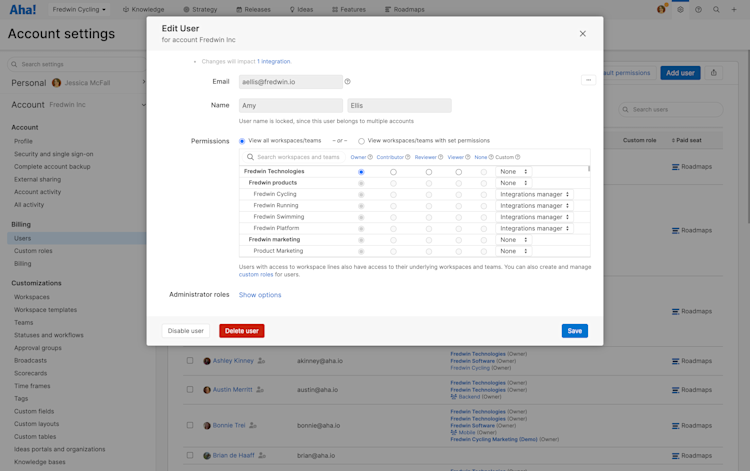Open the help question mark icon in top bar
The height and width of the screenshot is (471, 750).
point(698,10)
